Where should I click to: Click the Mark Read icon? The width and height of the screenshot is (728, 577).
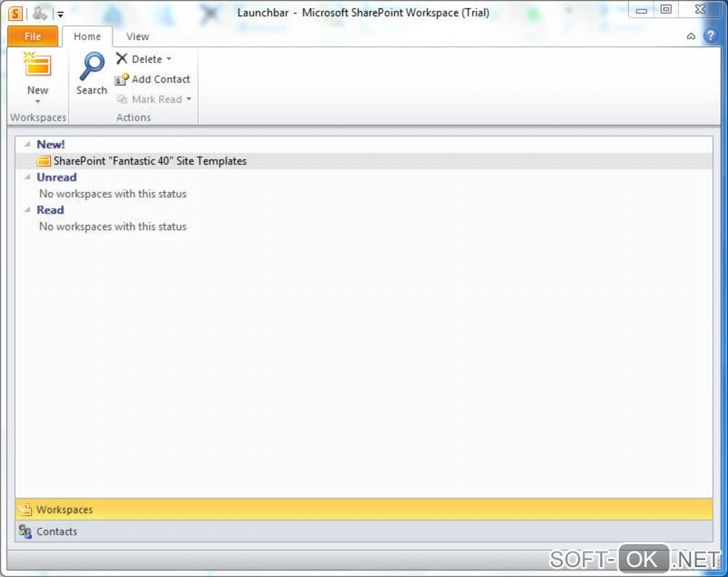[x=121, y=99]
